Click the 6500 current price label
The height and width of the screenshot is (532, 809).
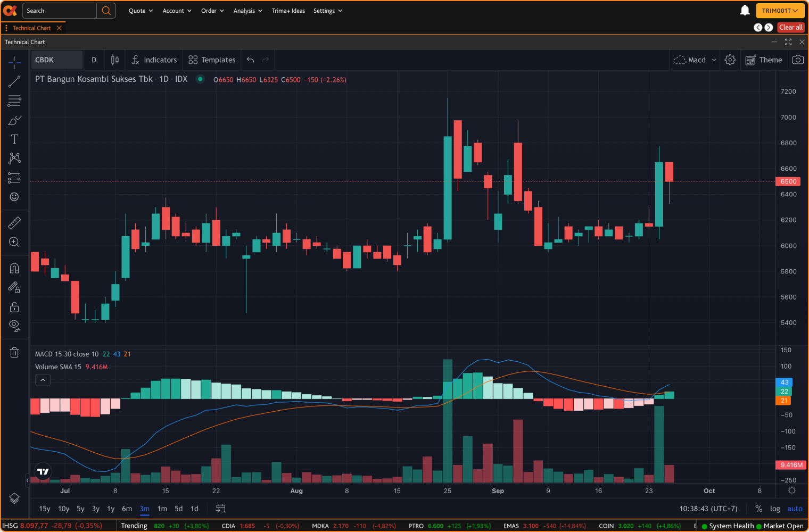tap(788, 181)
